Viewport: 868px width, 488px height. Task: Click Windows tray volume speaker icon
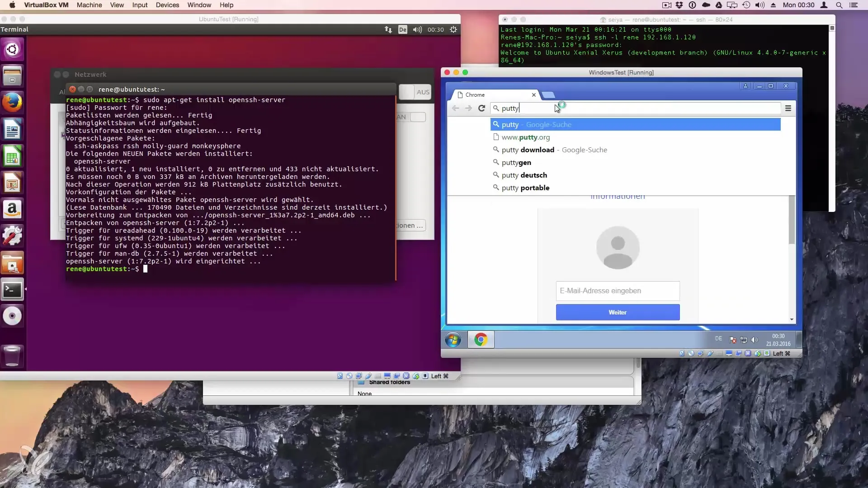click(x=754, y=340)
